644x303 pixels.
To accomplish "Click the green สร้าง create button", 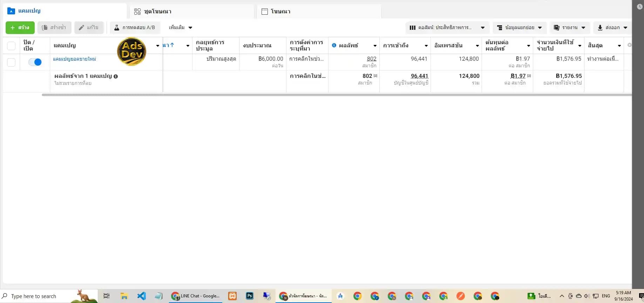I will (20, 27).
